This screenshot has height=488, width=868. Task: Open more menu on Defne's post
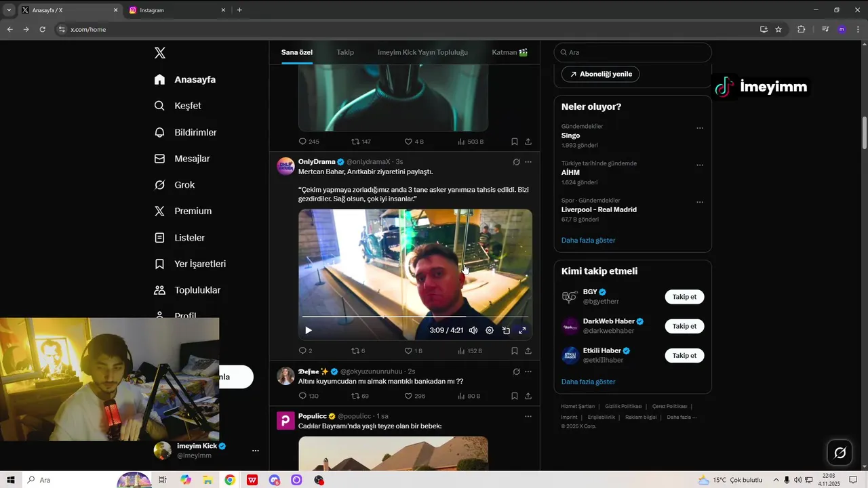(x=528, y=371)
